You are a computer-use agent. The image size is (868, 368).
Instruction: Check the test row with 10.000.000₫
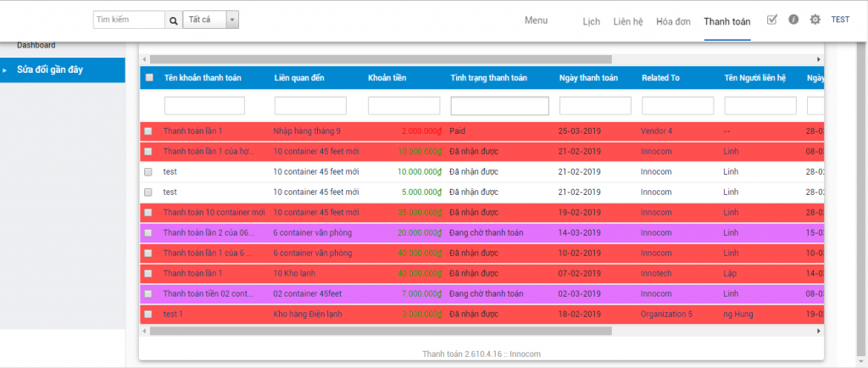(147, 172)
